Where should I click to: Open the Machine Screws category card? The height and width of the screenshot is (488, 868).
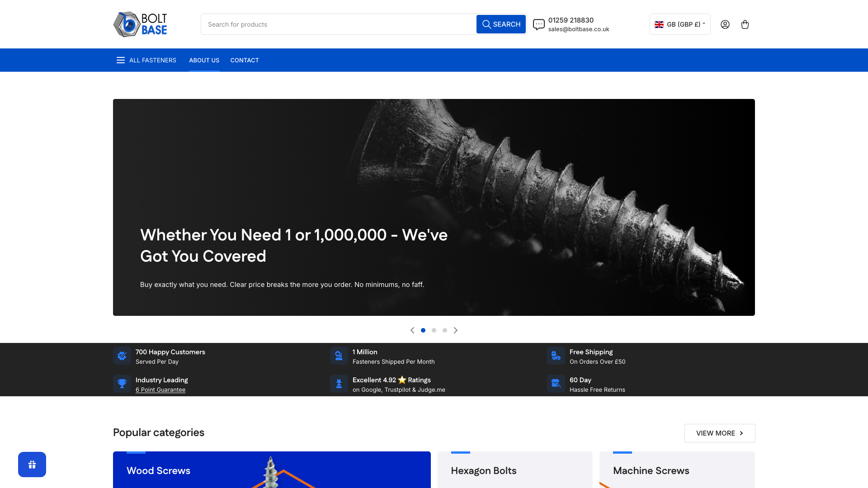pos(677,470)
